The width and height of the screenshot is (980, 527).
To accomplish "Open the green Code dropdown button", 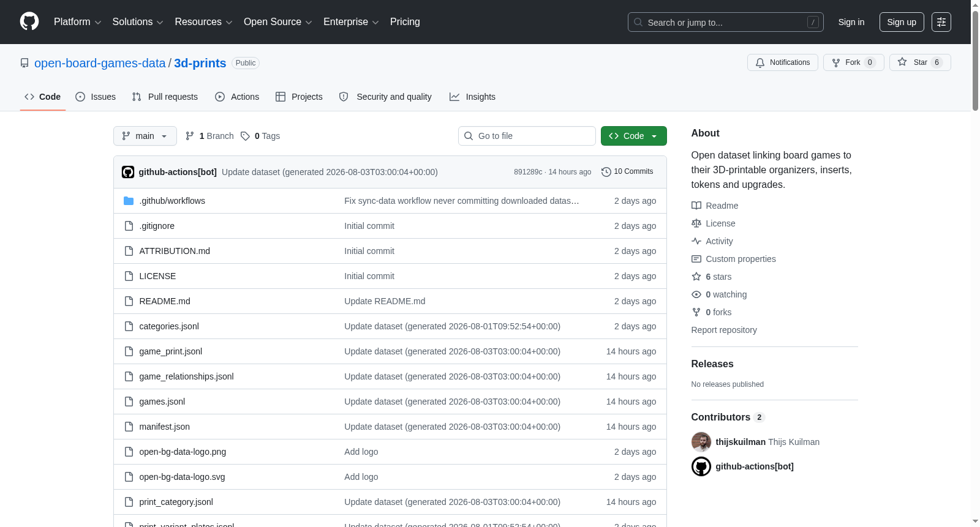I will coord(634,136).
